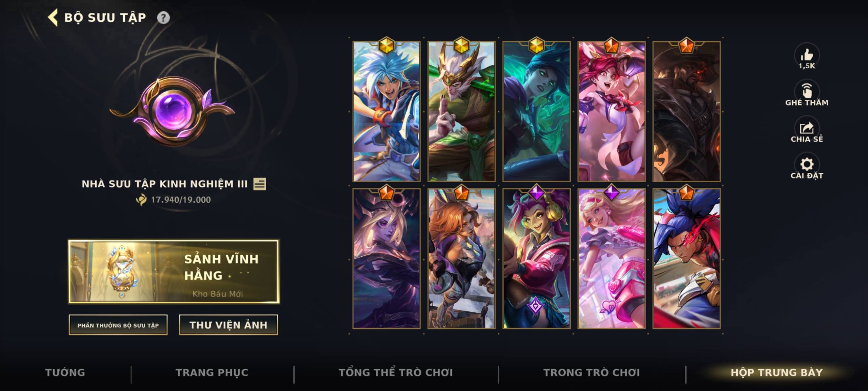Open the Tổng Thể Trò Chơi tab
868x391 pixels.
point(396,373)
